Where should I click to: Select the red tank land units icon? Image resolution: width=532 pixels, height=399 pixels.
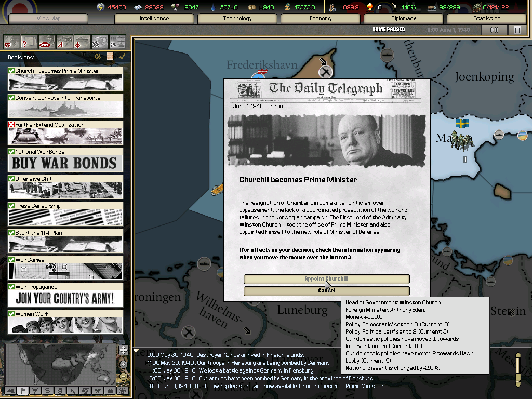(x=47, y=42)
